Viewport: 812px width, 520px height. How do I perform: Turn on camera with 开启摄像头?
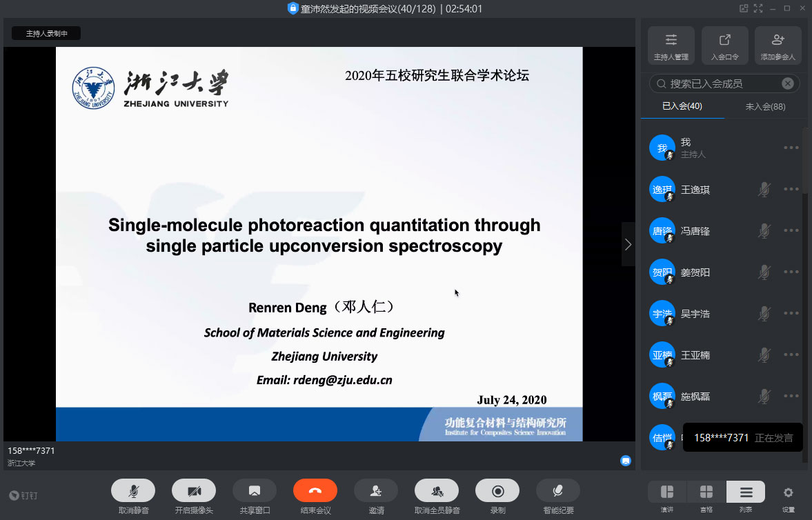click(x=194, y=490)
